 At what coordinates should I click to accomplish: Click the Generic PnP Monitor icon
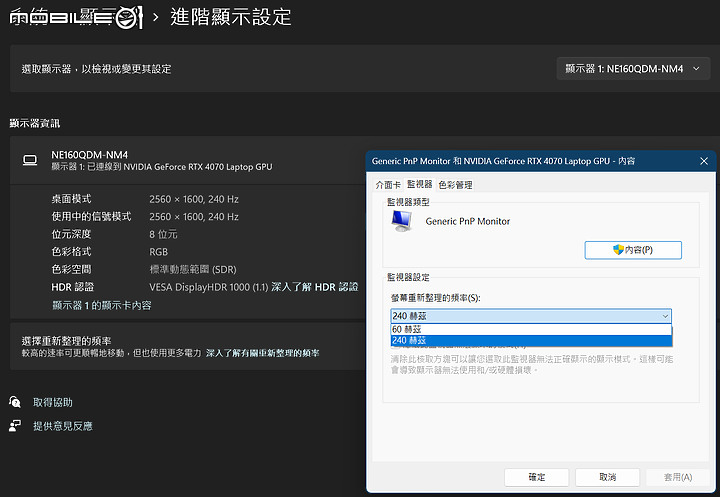[x=402, y=221]
